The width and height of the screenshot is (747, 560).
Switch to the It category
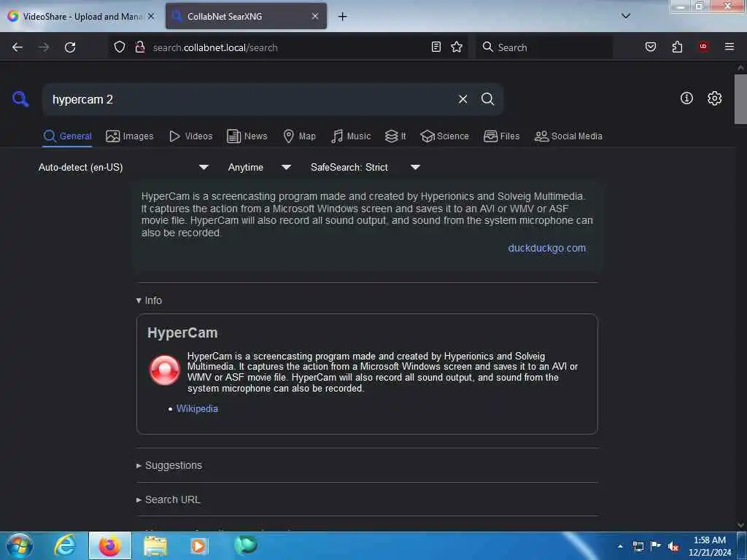pos(395,136)
